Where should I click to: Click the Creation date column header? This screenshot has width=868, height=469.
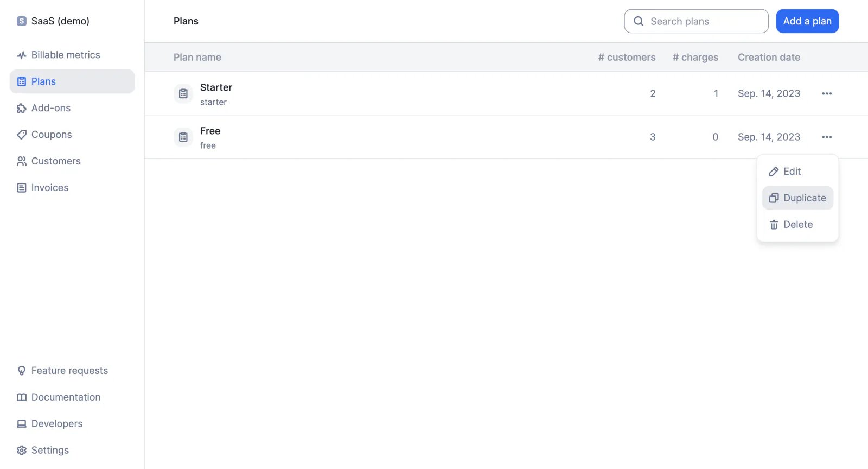(769, 58)
